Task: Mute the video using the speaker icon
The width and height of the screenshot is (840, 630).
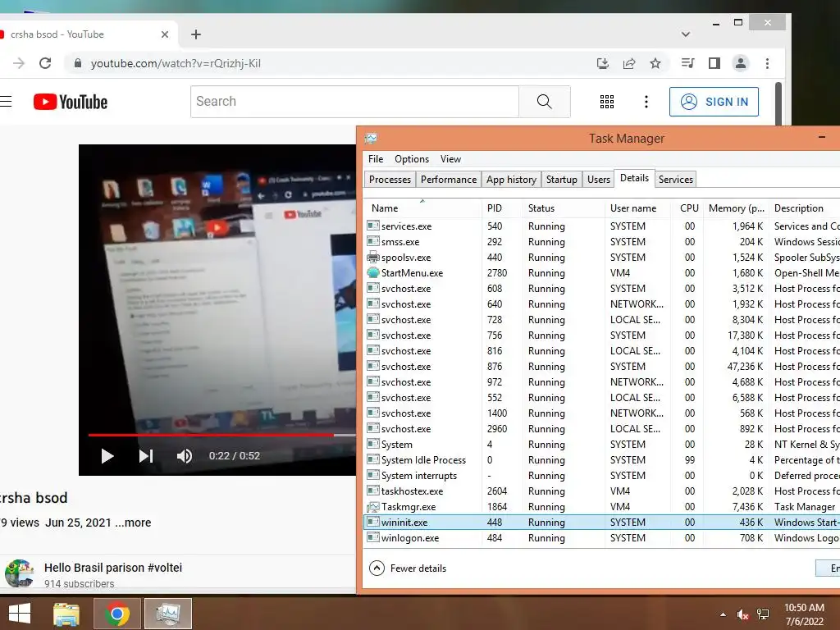Action: tap(185, 456)
